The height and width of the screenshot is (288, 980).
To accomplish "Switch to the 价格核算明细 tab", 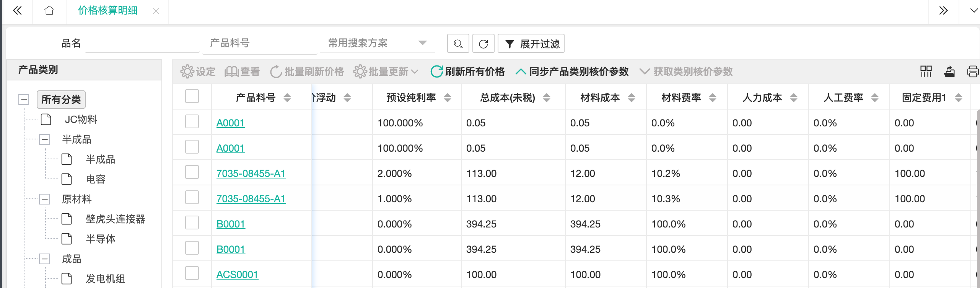I will click(107, 11).
